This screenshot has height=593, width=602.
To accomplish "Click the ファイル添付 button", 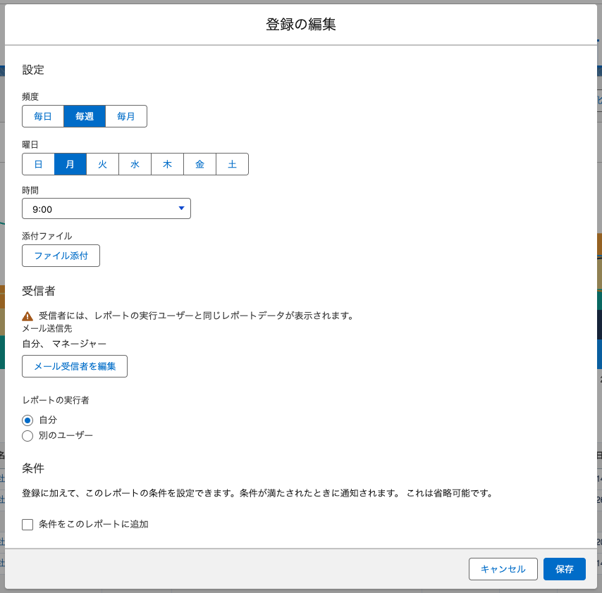I will (61, 256).
